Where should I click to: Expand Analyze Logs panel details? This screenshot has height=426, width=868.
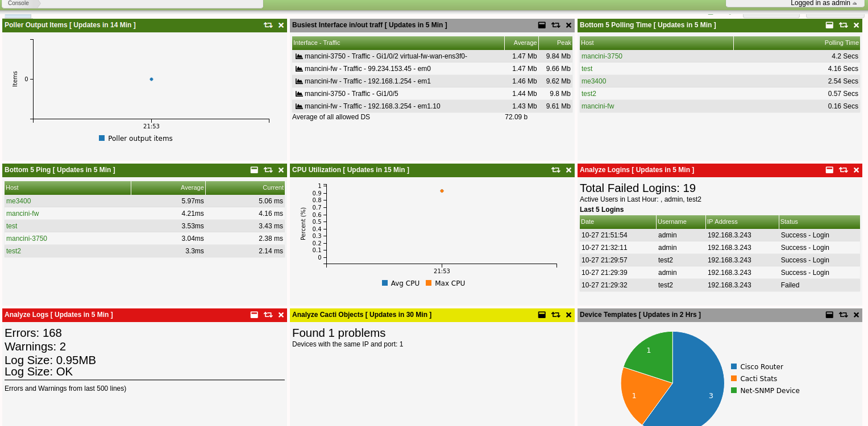[x=254, y=315]
